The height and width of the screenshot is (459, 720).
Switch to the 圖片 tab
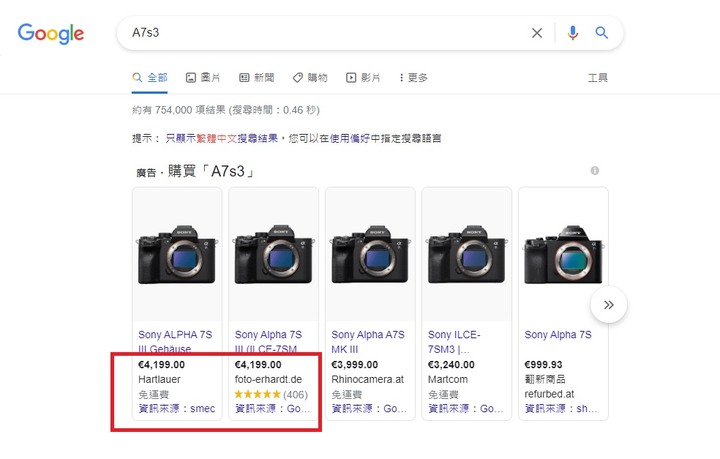pos(203,78)
